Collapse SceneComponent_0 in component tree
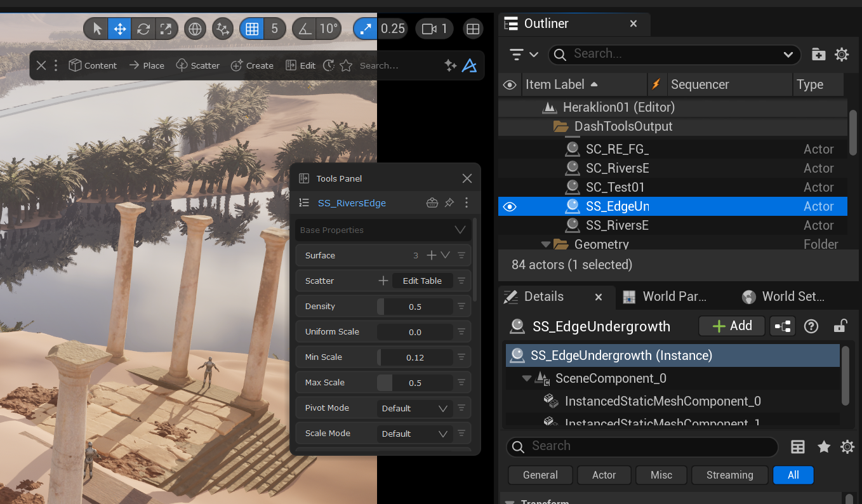Viewport: 862px width, 504px height. [526, 378]
